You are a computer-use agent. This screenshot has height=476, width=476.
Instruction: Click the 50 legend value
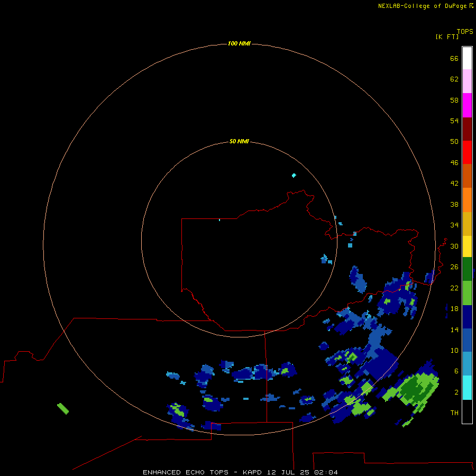(x=454, y=141)
